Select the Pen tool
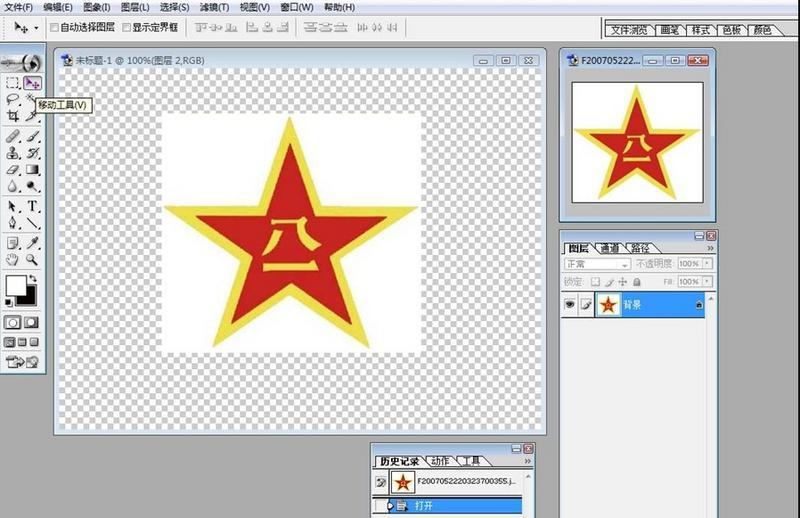 13,223
